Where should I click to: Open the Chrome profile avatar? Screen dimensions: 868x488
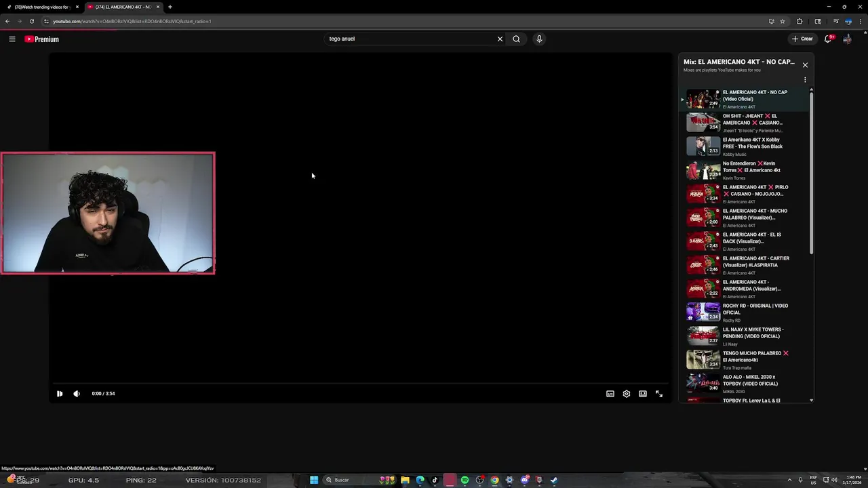848,21
